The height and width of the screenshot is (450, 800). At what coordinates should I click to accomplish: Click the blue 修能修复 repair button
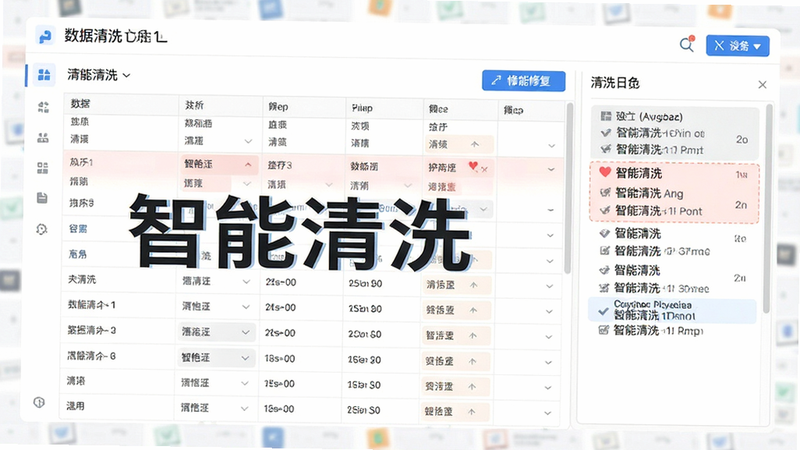[523, 81]
